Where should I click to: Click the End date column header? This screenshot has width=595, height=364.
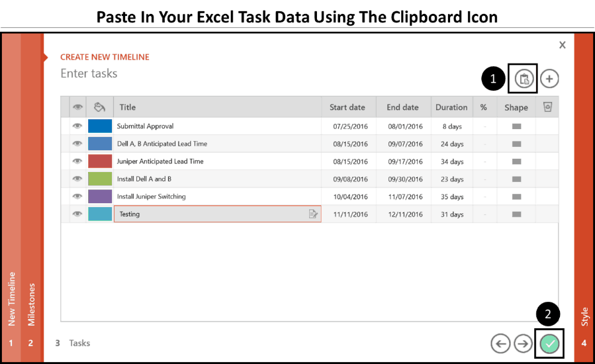[x=402, y=107]
